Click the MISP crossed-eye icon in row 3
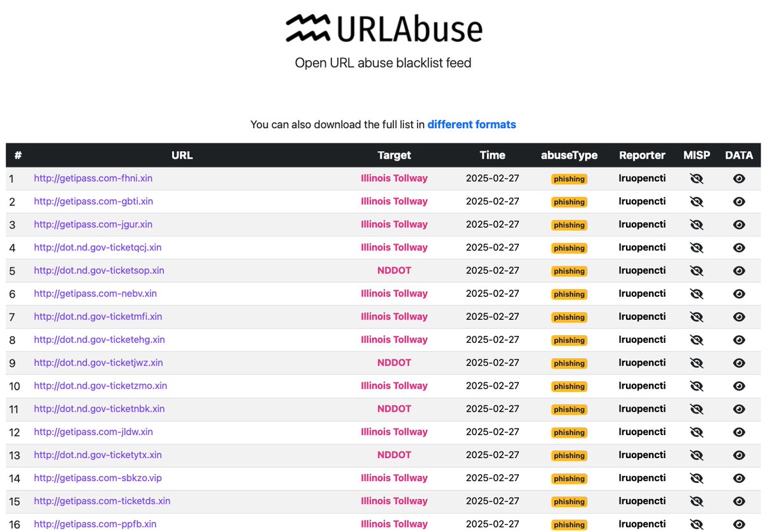The width and height of the screenshot is (765, 532). click(696, 224)
